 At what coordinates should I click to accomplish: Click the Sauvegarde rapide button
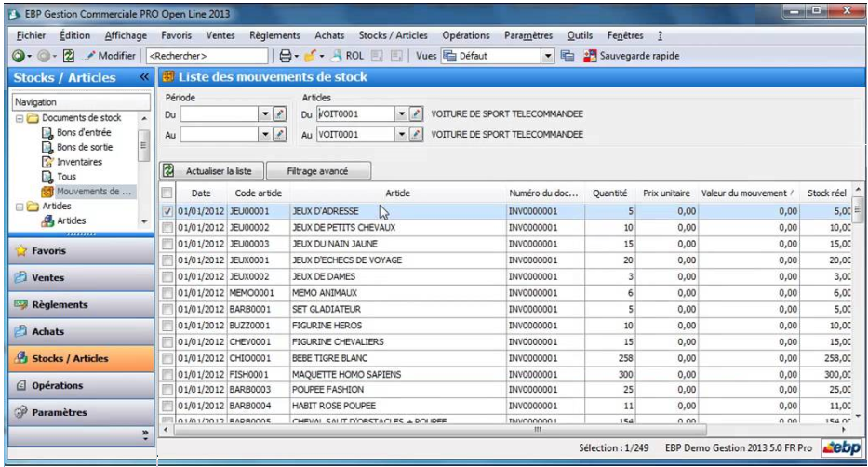(x=632, y=56)
